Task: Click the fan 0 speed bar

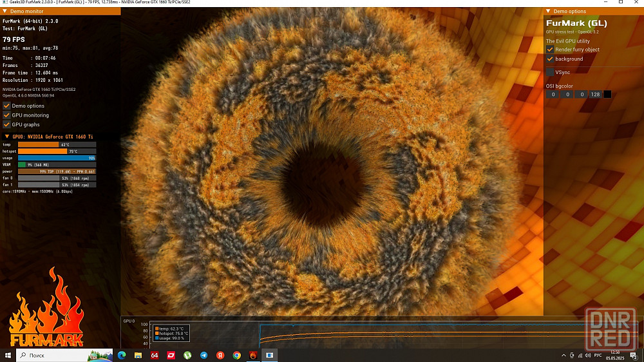Action: click(57, 178)
